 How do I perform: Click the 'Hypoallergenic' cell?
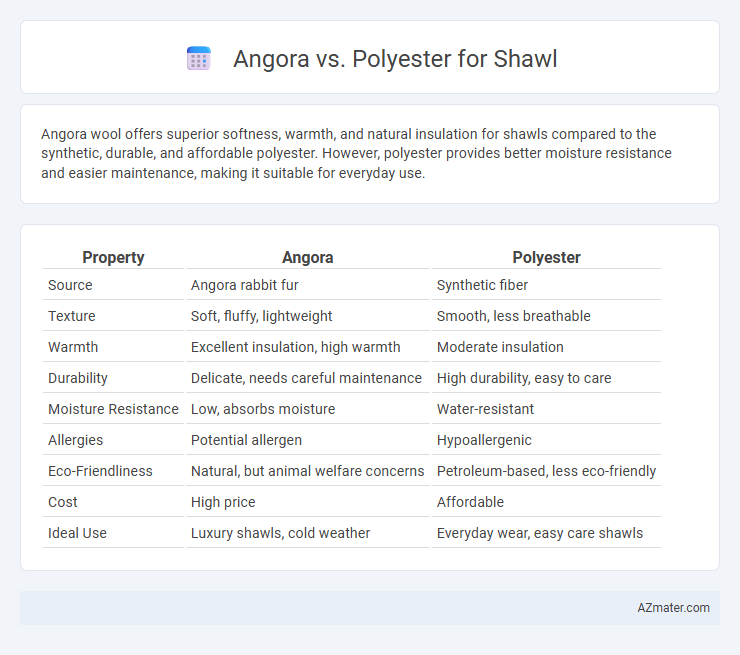pyautogui.click(x=484, y=440)
